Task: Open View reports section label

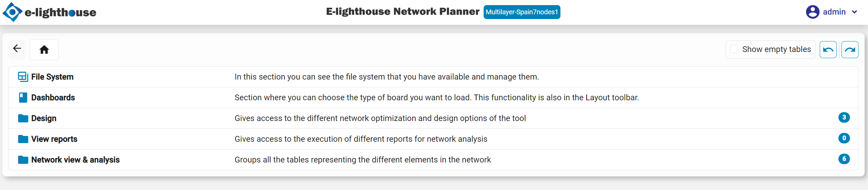Action: [54, 139]
